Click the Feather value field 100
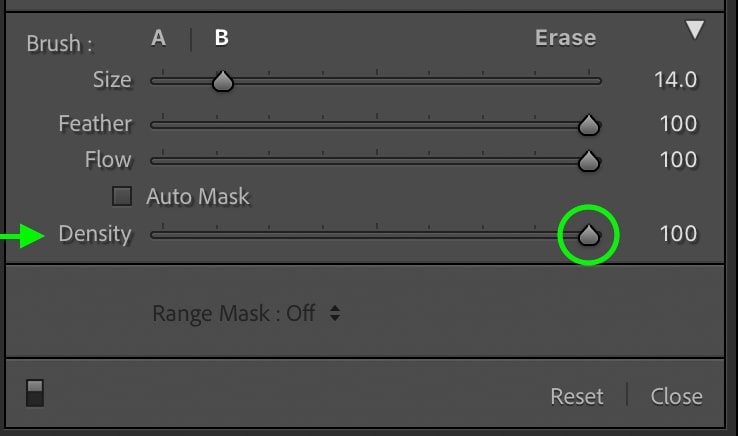Viewport: 738px width, 436px height. [x=678, y=124]
